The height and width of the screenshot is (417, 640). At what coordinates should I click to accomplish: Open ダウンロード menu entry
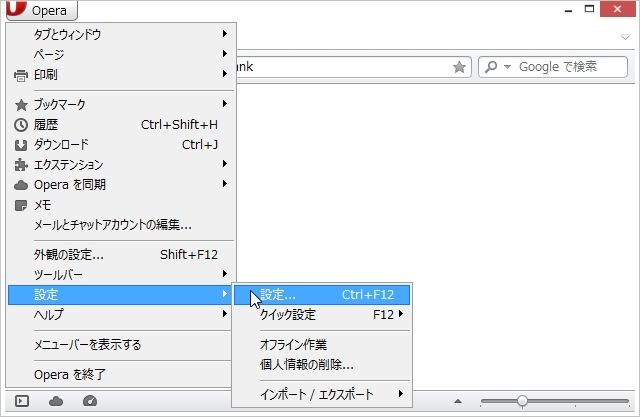pos(122,144)
